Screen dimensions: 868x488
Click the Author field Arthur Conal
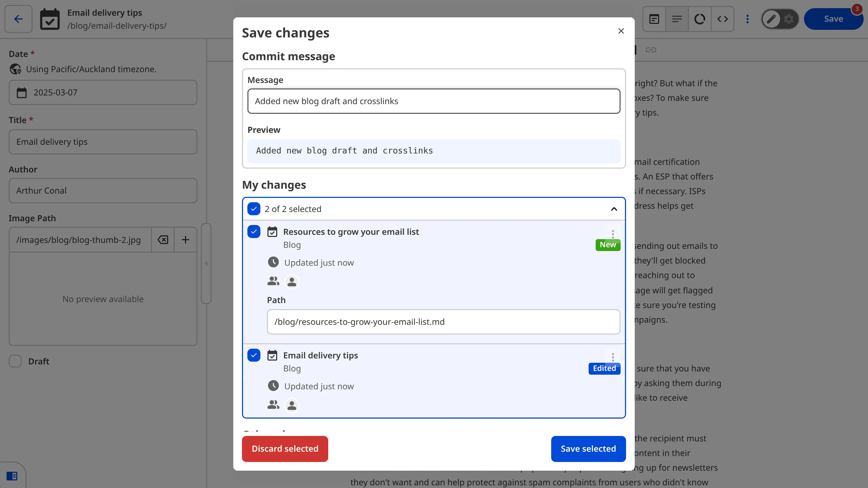point(103,191)
